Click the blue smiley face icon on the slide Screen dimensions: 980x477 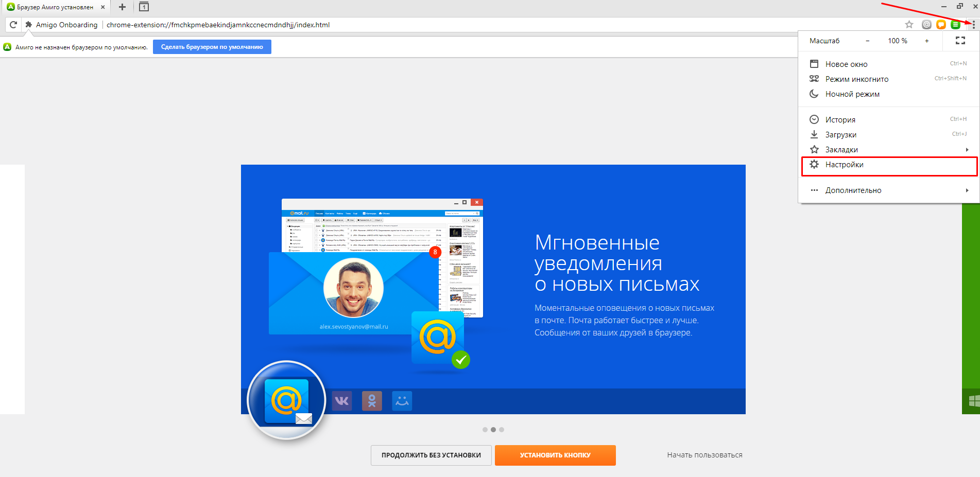click(402, 401)
